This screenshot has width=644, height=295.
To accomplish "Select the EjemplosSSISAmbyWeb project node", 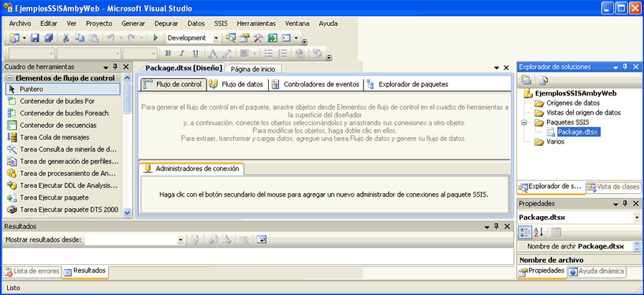I will (575, 93).
